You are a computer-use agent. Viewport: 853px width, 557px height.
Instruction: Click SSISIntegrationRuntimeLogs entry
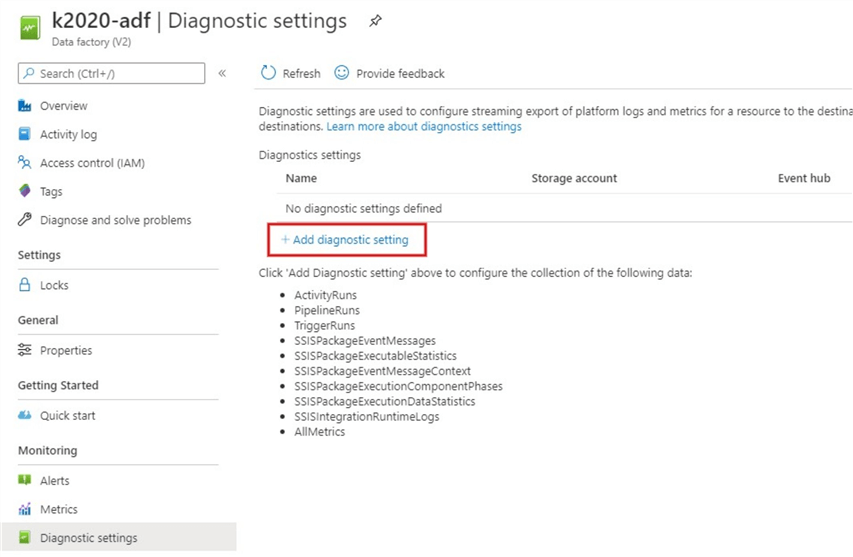pos(367,417)
